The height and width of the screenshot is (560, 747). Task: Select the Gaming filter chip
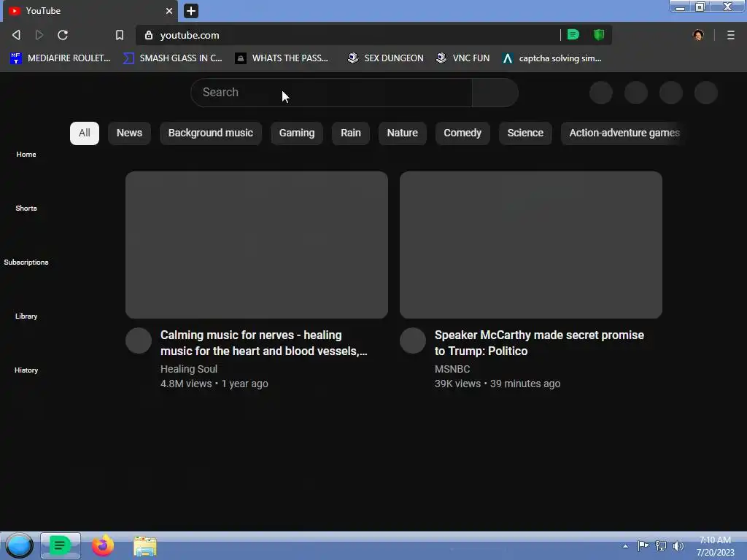click(297, 133)
